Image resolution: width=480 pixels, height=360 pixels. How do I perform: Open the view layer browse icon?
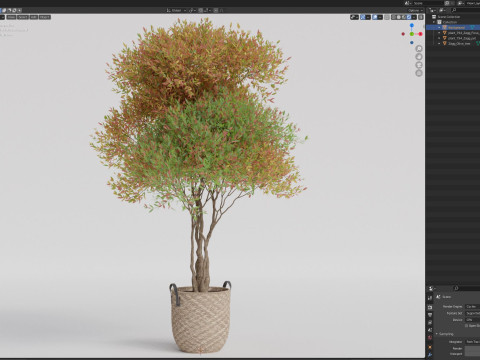(x=461, y=3)
